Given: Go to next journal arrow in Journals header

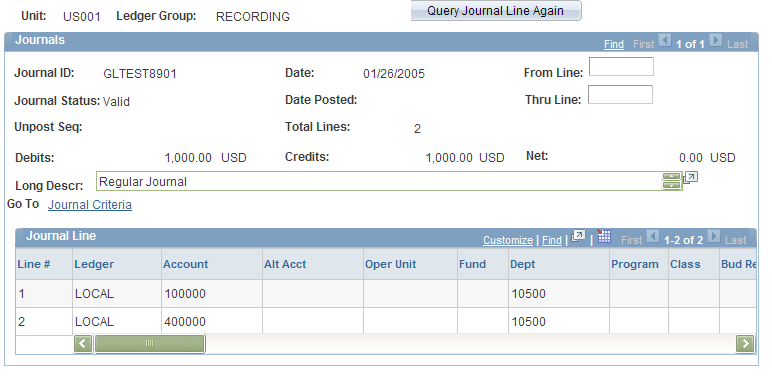Looking at the screenshot, I should click(716, 40).
